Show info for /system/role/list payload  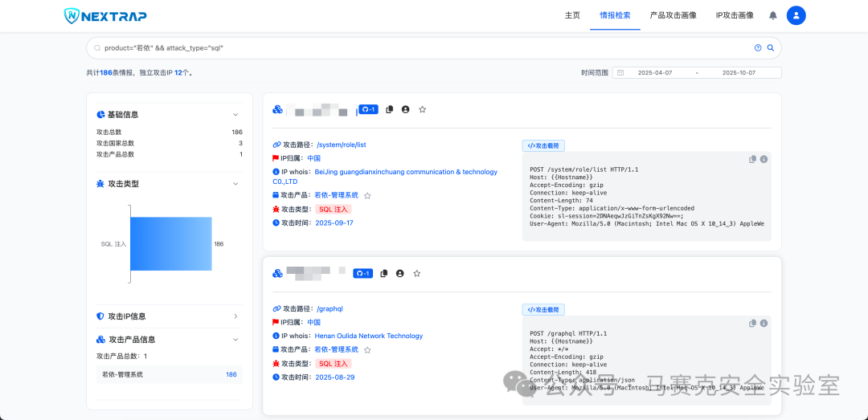(x=764, y=159)
